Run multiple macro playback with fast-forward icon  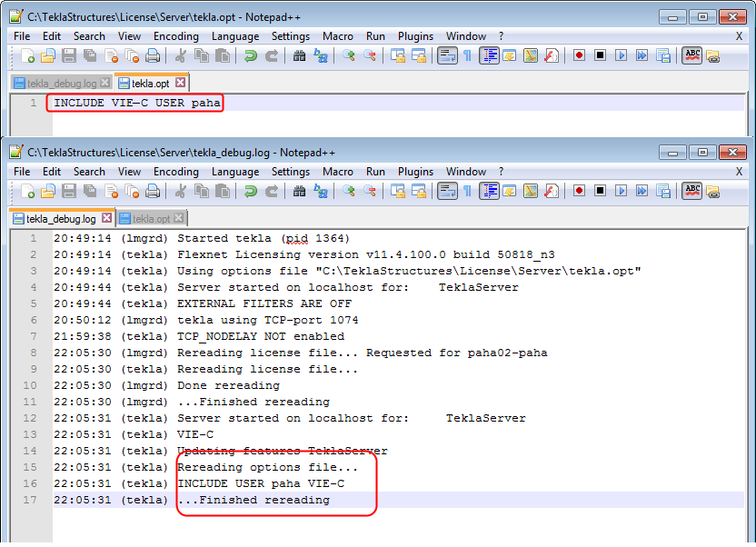[642, 55]
